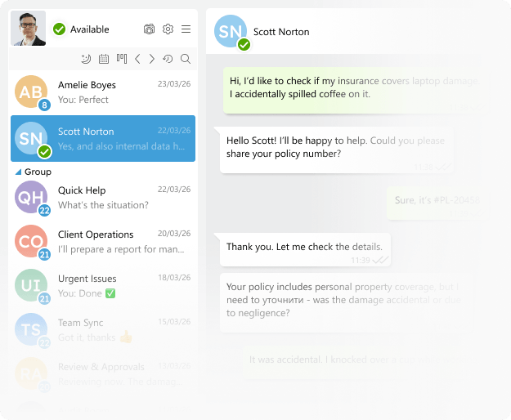Open Urgent Issues group
This screenshot has width=511, height=420.
pos(103,286)
